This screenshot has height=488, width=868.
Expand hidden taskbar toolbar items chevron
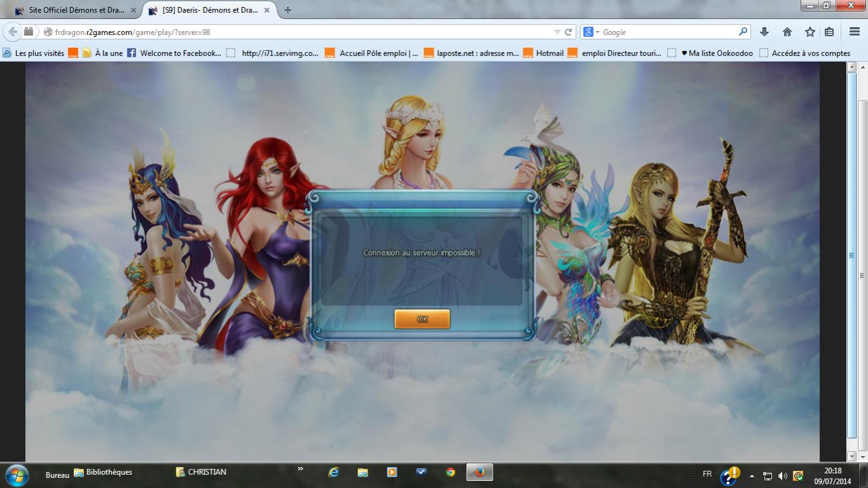[x=300, y=469]
